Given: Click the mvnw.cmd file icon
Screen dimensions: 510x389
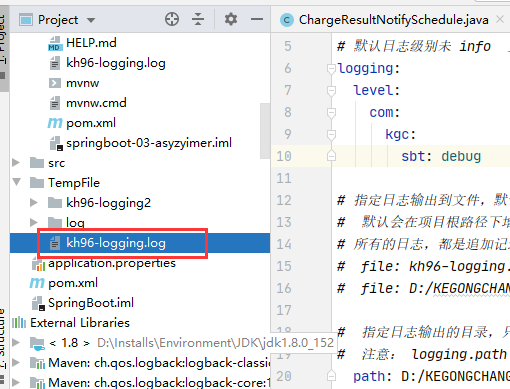Looking at the screenshot, I should tap(55, 103).
